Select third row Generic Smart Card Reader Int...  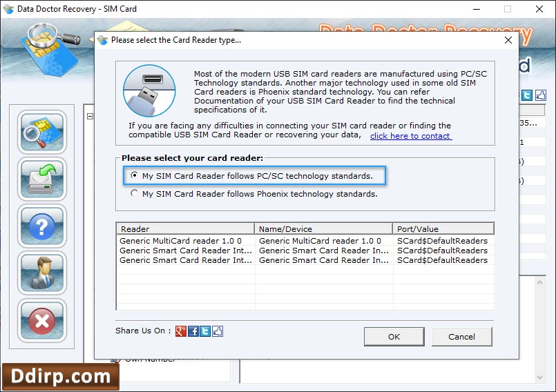(x=305, y=260)
